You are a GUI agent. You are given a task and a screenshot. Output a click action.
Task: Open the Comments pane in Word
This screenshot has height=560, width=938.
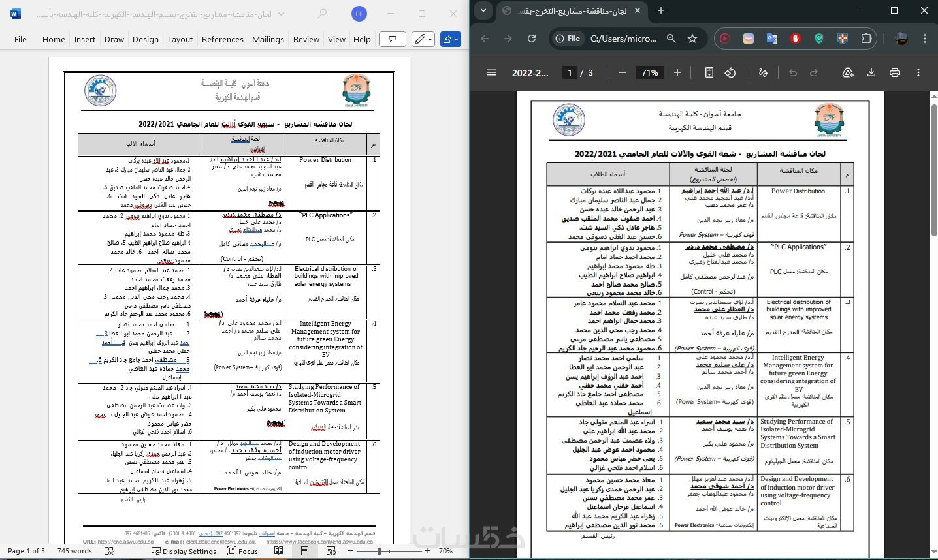(x=393, y=39)
